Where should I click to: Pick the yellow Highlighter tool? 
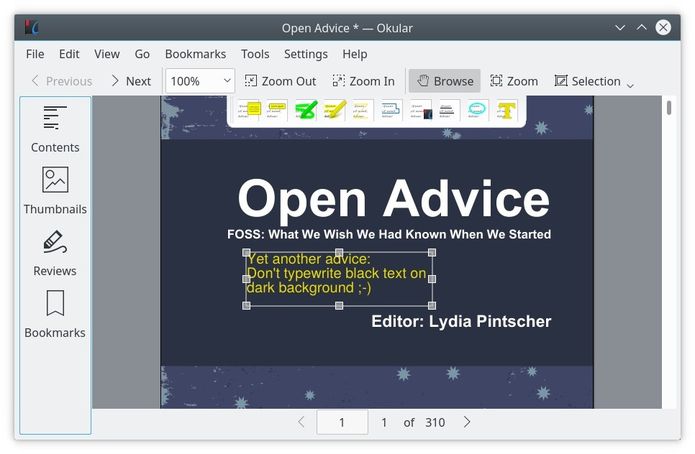[x=334, y=110]
